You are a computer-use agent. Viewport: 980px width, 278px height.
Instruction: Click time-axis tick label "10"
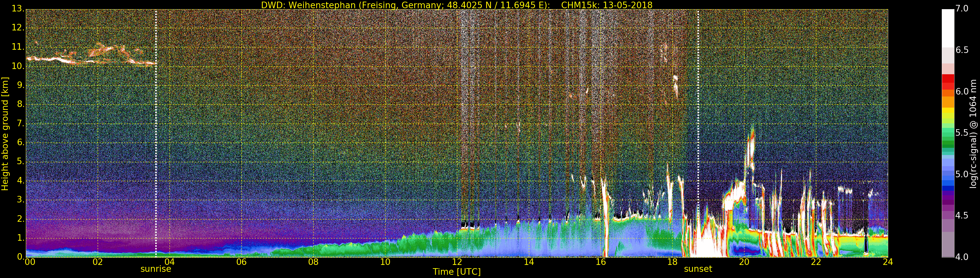385,262
